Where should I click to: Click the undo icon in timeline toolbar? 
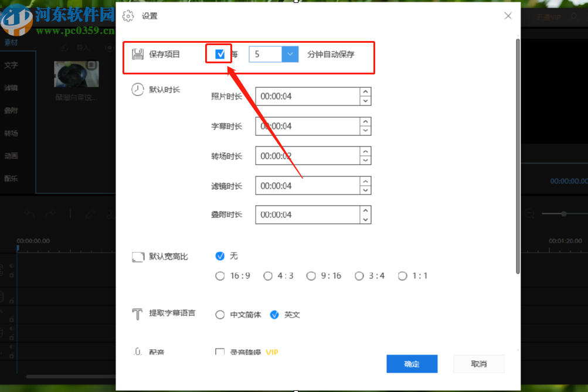(29, 214)
